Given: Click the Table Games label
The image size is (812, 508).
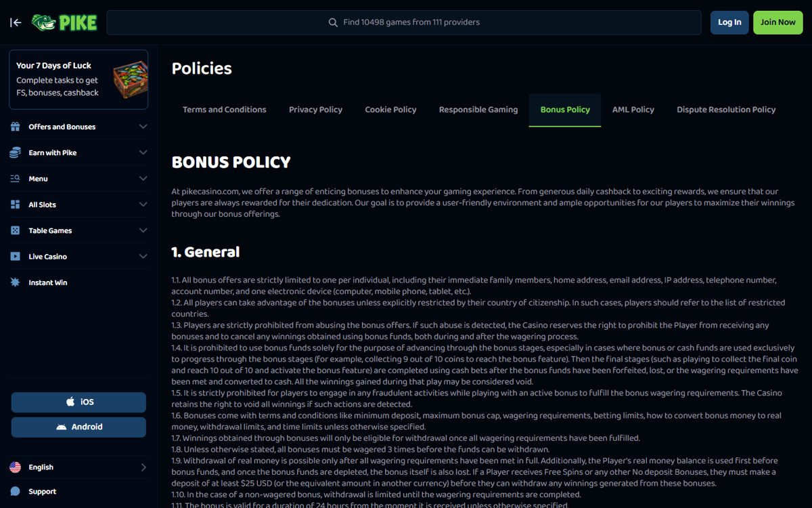Looking at the screenshot, I should tap(50, 231).
